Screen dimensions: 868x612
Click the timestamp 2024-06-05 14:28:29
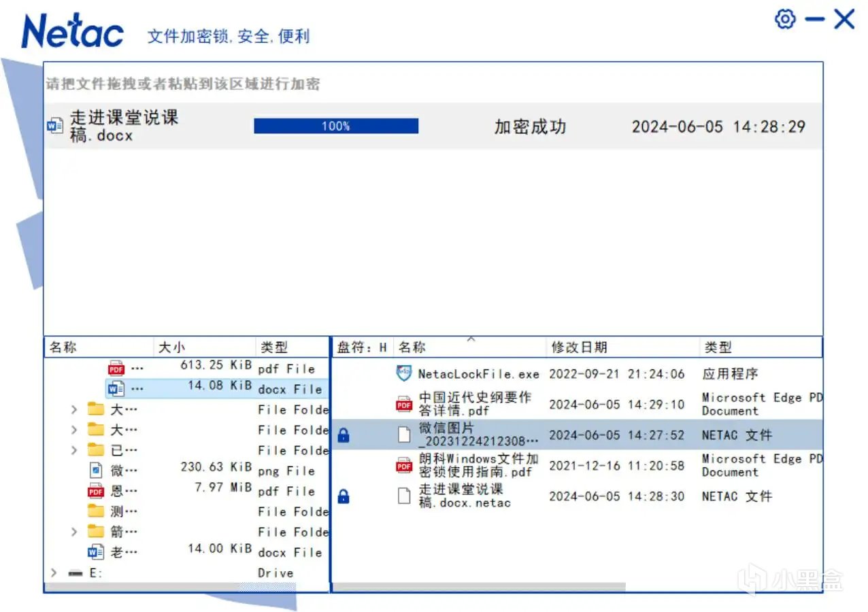718,126
